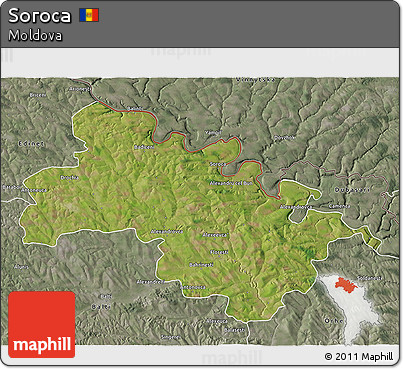Open the red maphill logo

pyautogui.click(x=42, y=324)
